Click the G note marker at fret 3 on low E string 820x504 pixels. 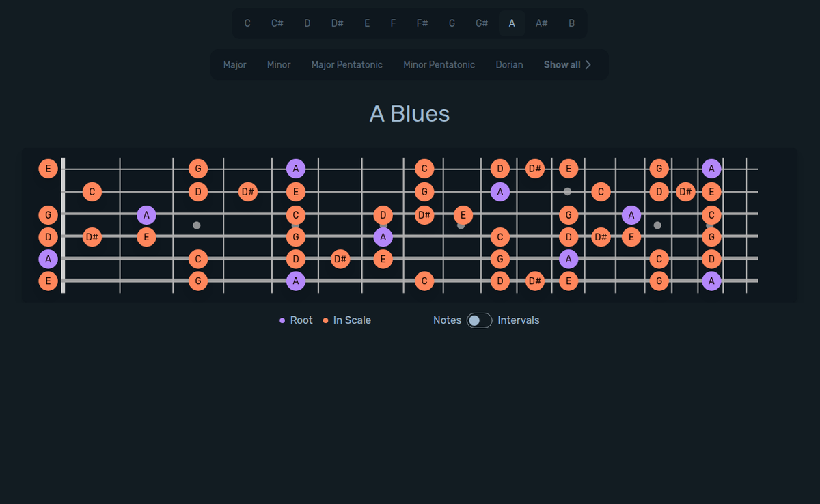198,281
